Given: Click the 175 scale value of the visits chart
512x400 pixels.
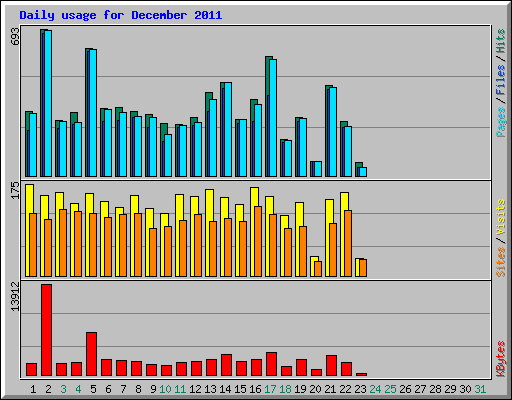Looking at the screenshot, I should 15,190.
